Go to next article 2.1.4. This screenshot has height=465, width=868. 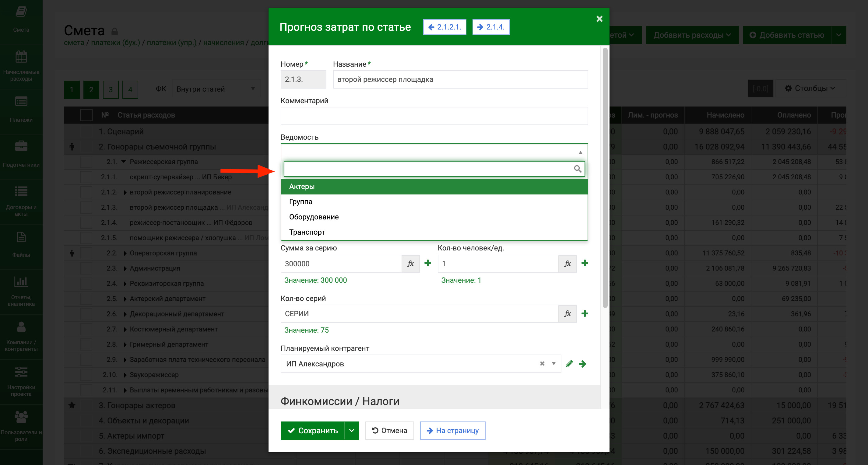point(490,27)
